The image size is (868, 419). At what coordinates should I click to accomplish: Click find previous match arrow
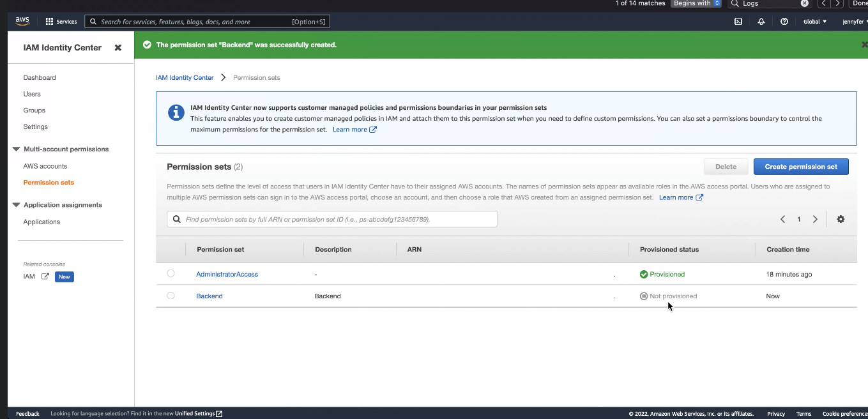[824, 3]
